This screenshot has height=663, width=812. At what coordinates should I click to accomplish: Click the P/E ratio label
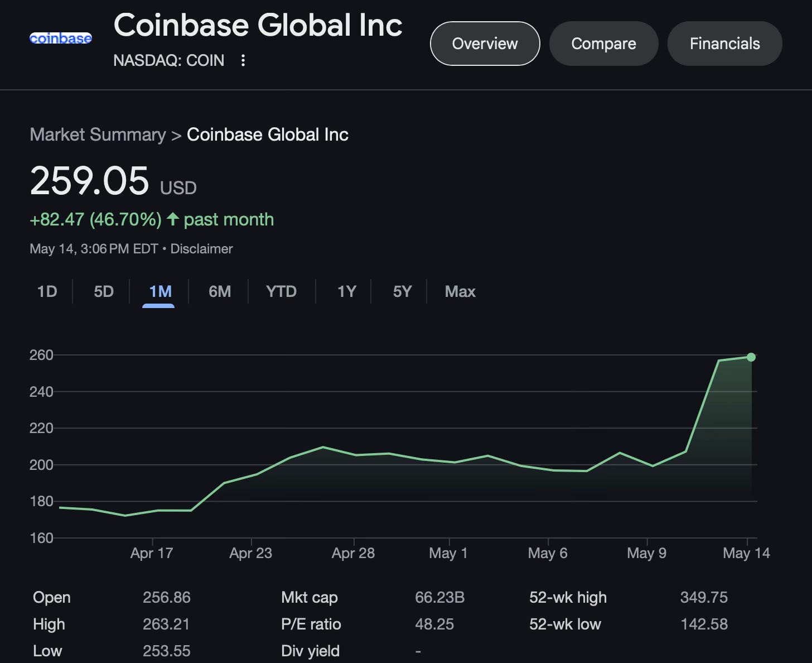pos(311,624)
